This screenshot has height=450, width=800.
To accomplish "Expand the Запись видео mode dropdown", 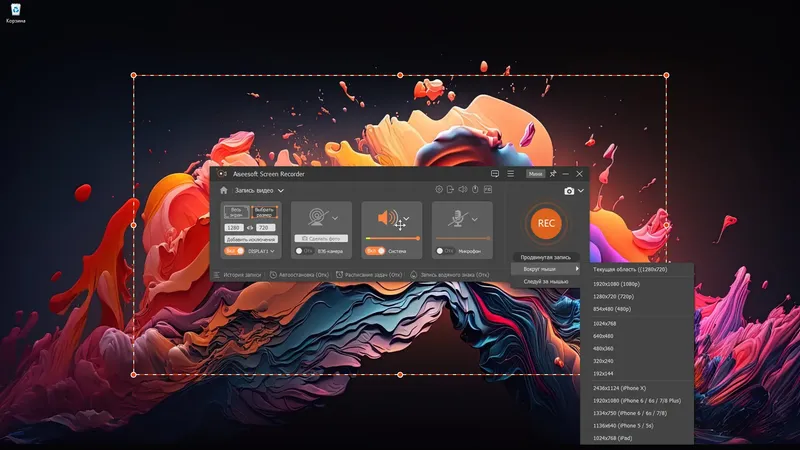I will (281, 190).
